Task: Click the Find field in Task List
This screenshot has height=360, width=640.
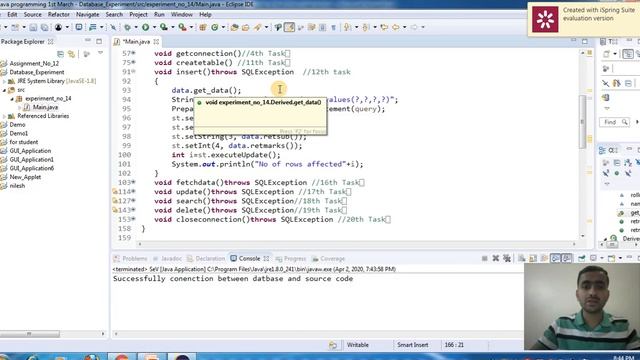Action: pos(614,122)
